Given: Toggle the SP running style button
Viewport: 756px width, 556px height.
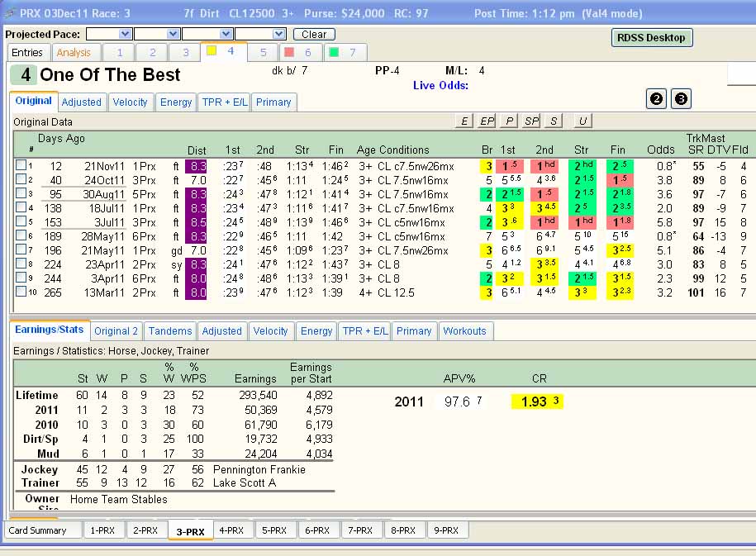Looking at the screenshot, I should pos(531,121).
